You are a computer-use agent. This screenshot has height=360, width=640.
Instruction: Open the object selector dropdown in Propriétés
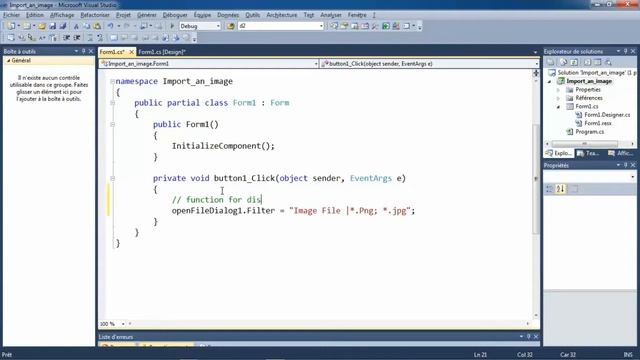click(633, 177)
